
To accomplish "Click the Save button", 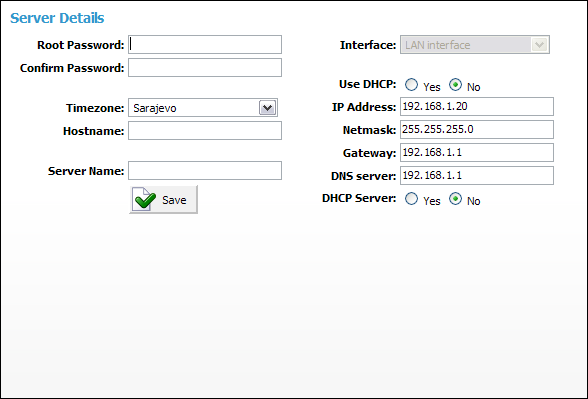I will click(164, 200).
